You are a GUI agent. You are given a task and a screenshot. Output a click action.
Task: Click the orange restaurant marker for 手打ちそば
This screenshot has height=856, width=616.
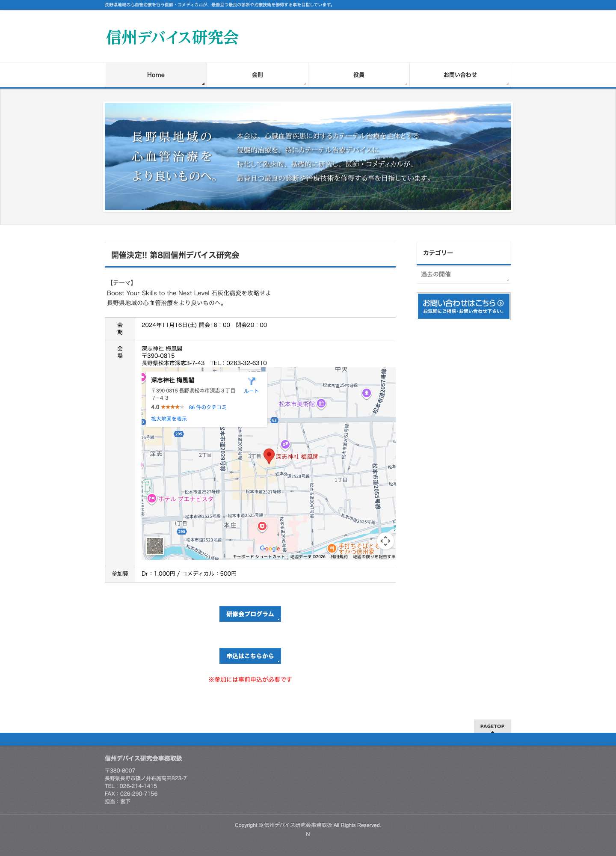click(x=332, y=548)
